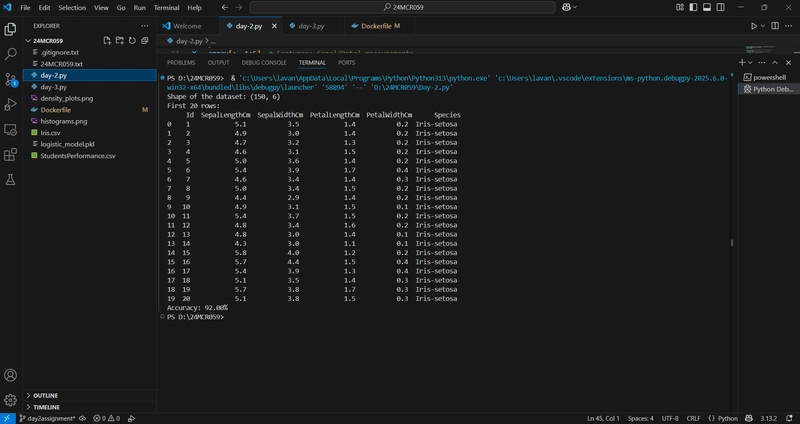The image size is (800, 424).
Task: Click the New File icon in Explorer
Action: [x=107, y=40]
